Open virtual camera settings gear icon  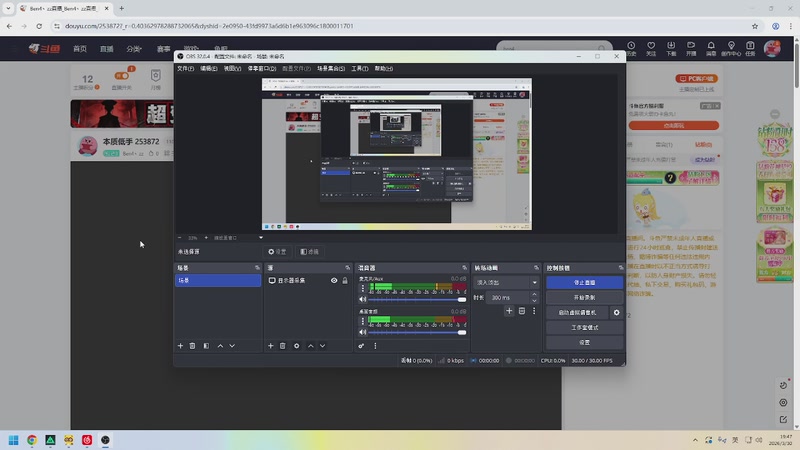616,312
